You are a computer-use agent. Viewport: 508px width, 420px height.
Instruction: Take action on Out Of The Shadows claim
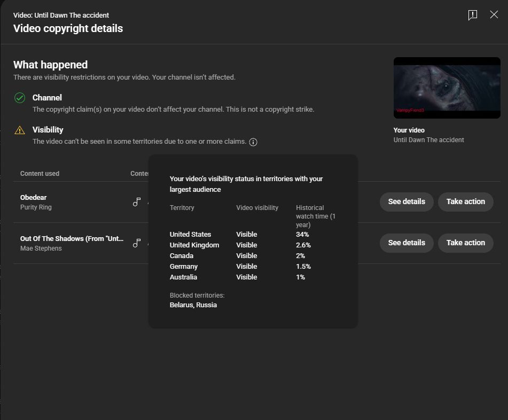pos(466,243)
